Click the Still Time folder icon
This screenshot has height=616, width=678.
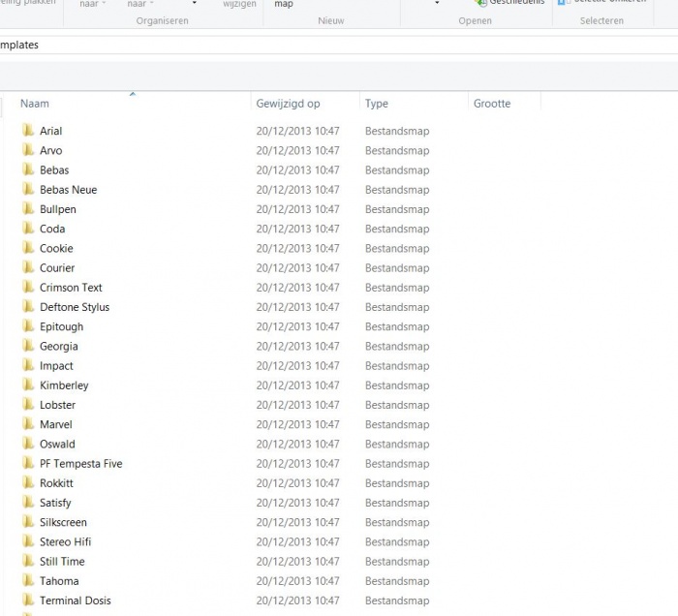(28, 561)
